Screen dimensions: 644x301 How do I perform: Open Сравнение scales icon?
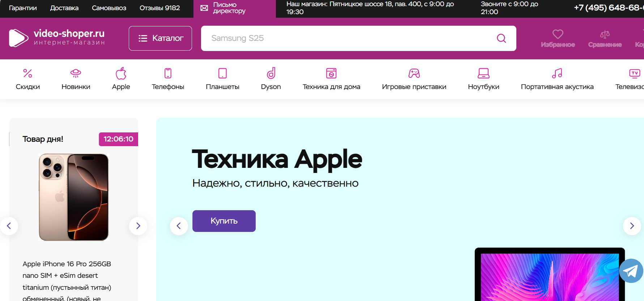pyautogui.click(x=605, y=34)
